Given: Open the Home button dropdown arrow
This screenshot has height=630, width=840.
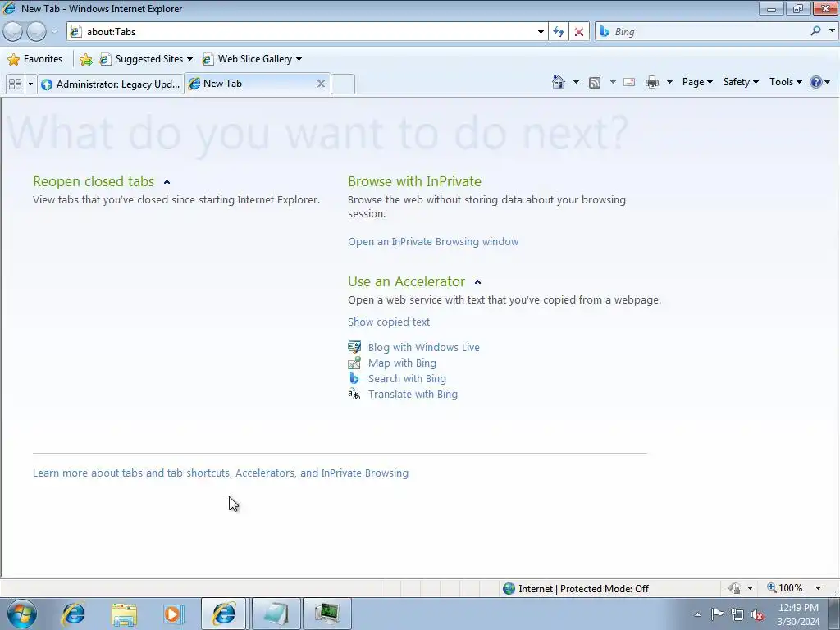Looking at the screenshot, I should [x=576, y=82].
